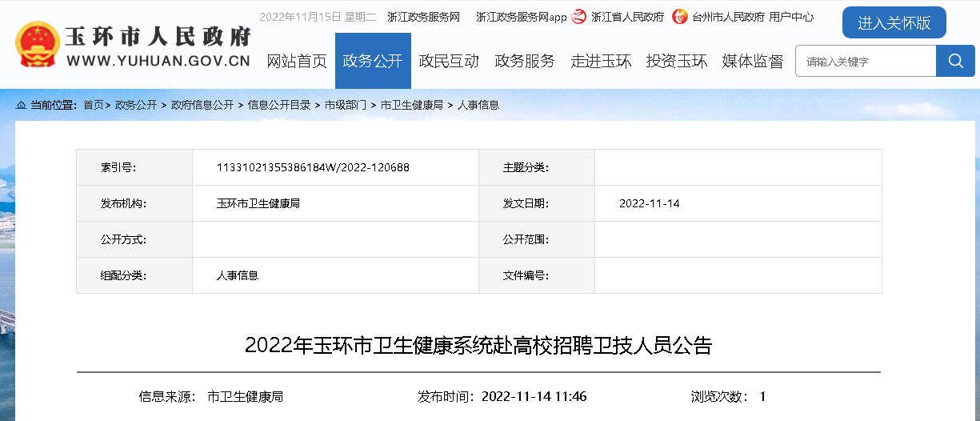The height and width of the screenshot is (421, 980).
Task: Click breadcrumb link 首页
Action: [x=94, y=105]
